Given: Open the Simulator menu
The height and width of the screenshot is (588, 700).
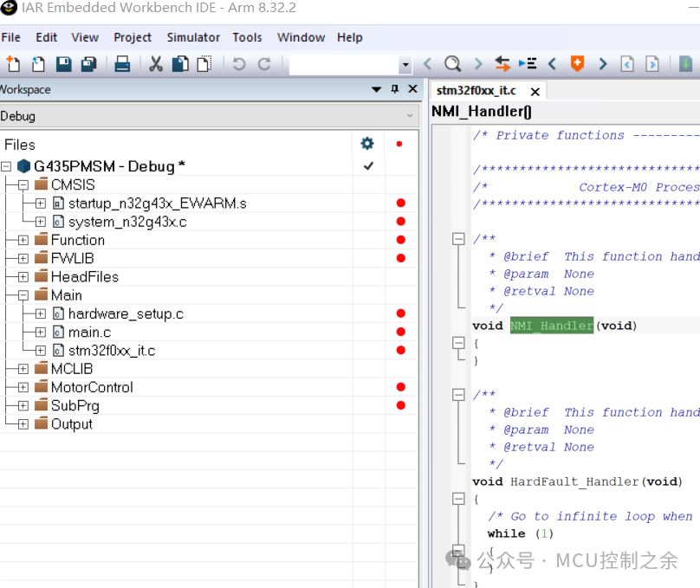Looking at the screenshot, I should [193, 37].
